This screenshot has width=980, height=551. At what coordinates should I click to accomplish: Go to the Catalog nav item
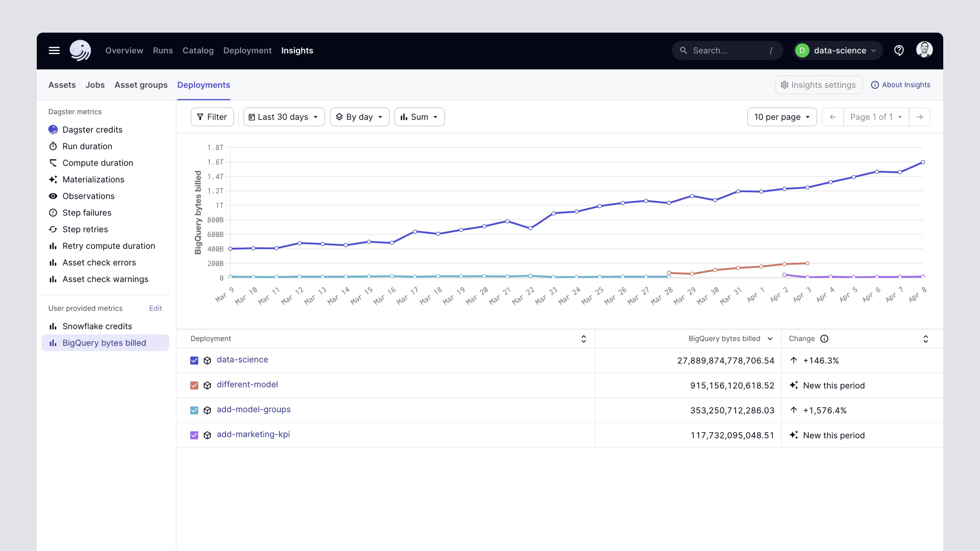click(198, 51)
